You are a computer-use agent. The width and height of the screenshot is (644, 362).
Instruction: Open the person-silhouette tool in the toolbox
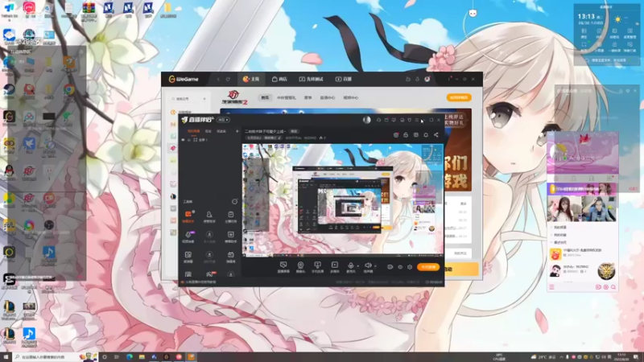point(209,216)
